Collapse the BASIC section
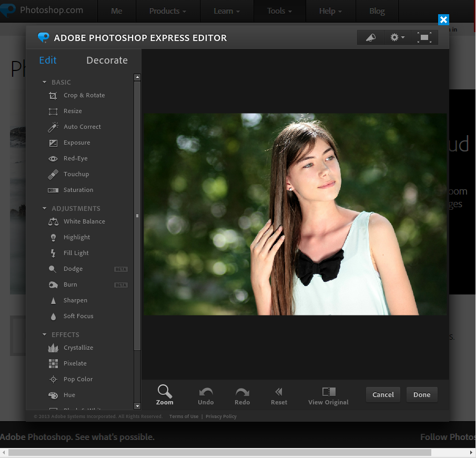The image size is (476, 458). tap(44, 82)
